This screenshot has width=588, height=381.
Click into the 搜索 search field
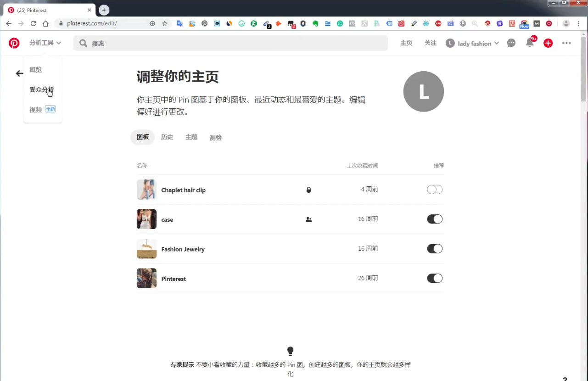pyautogui.click(x=230, y=43)
